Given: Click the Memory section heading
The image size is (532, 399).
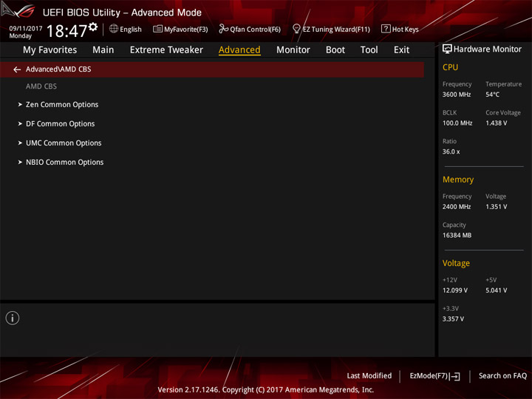Looking at the screenshot, I should pos(458,180).
